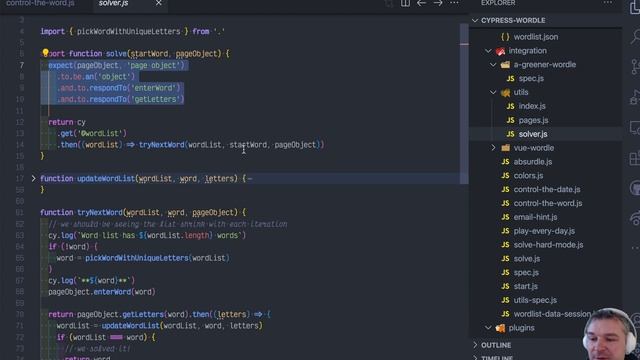The width and height of the screenshot is (640, 360).
Task: Collapse the integration folder
Action: 488,51
